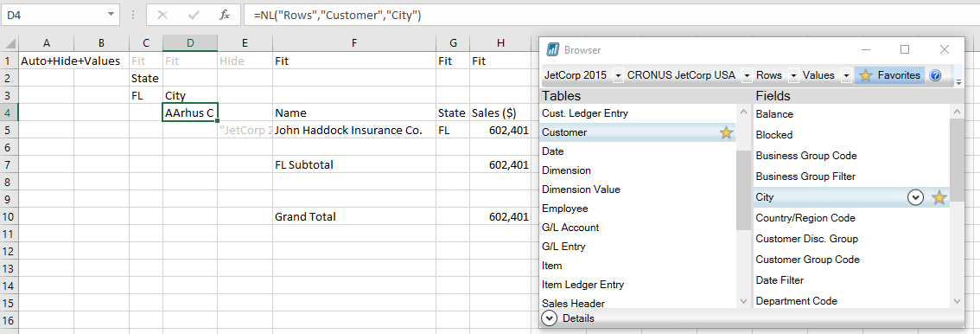980x334 pixels.
Task: Open the CRONUS JetCorp USA company dropdown
Action: 747,75
